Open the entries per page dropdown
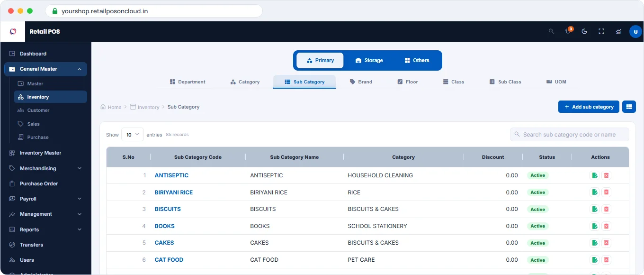Viewport: 644px width, 275px height. tap(133, 135)
